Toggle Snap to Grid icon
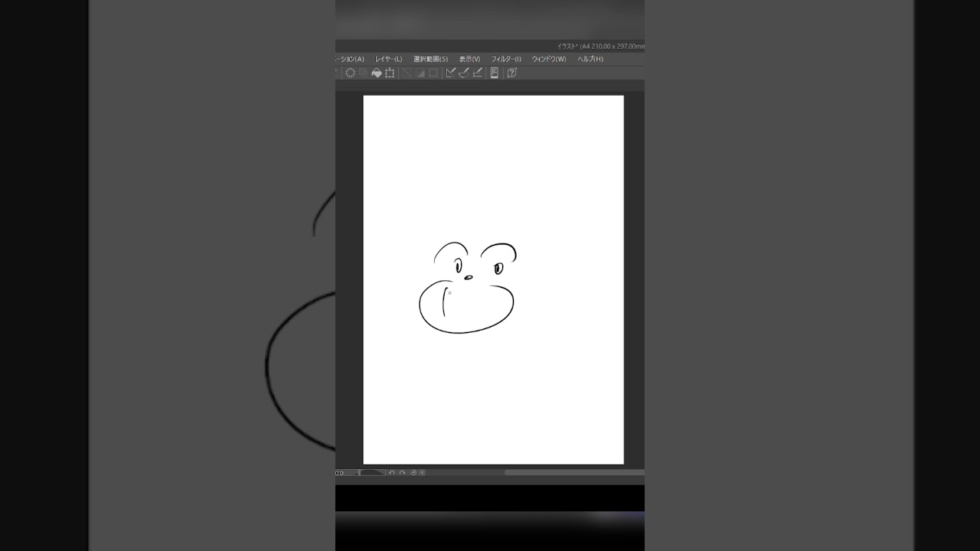 pyautogui.click(x=478, y=73)
